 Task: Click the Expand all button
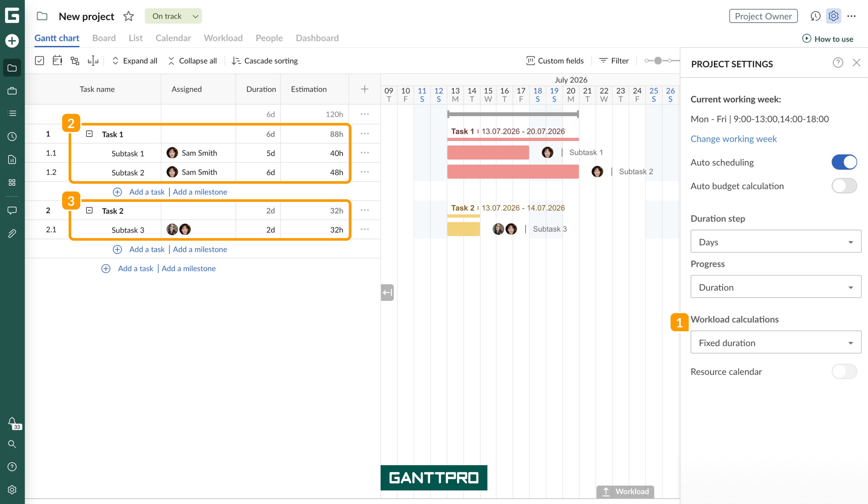coord(135,60)
